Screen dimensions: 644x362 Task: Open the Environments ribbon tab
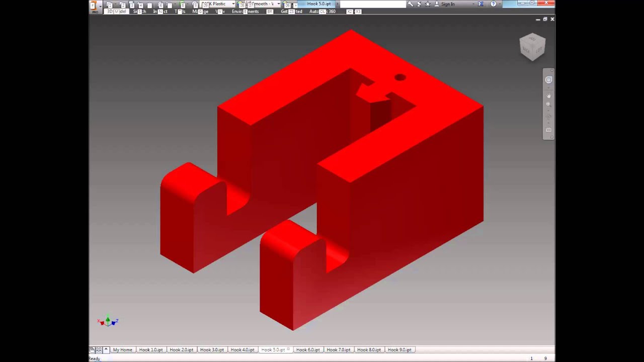coord(245,12)
